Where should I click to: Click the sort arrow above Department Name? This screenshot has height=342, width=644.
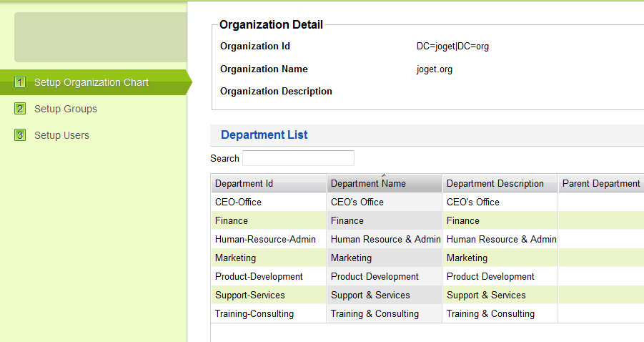click(384, 175)
